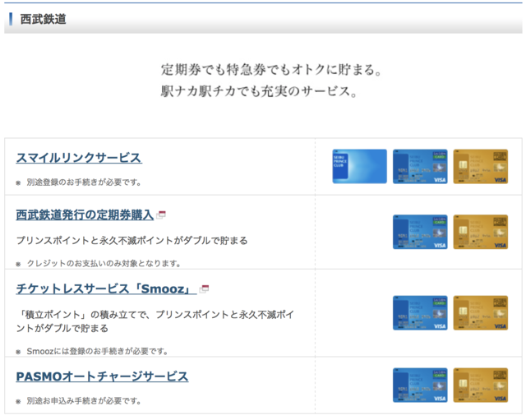Click the text 駅ナカ駅チカでも充実のサービス。
526x420 pixels.
[259, 91]
